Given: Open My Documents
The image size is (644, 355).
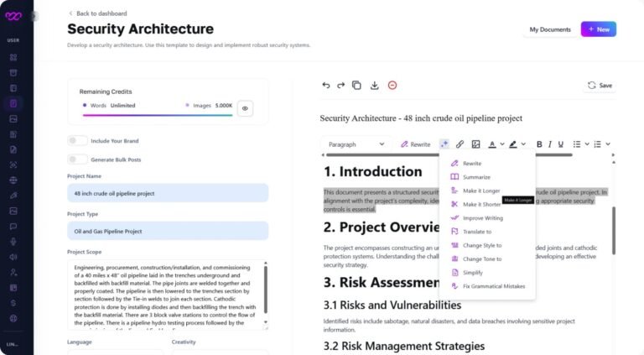Looking at the screenshot, I should (550, 29).
